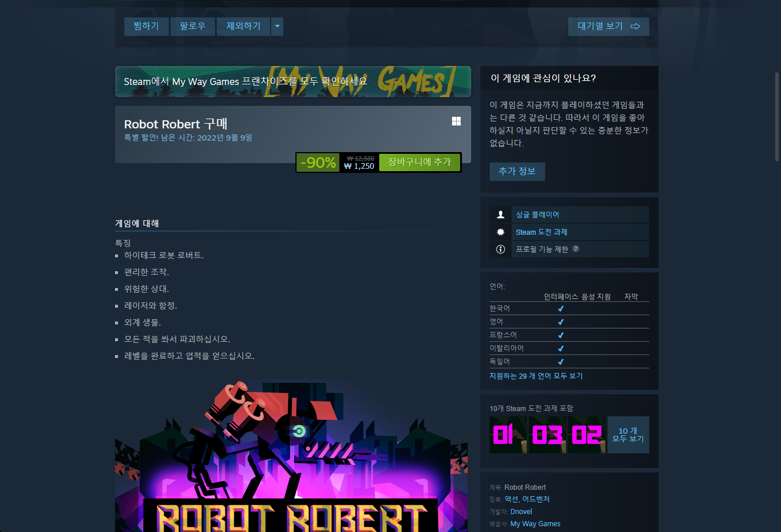
Task: Click the 음성 지원 column header
Action: pos(596,297)
